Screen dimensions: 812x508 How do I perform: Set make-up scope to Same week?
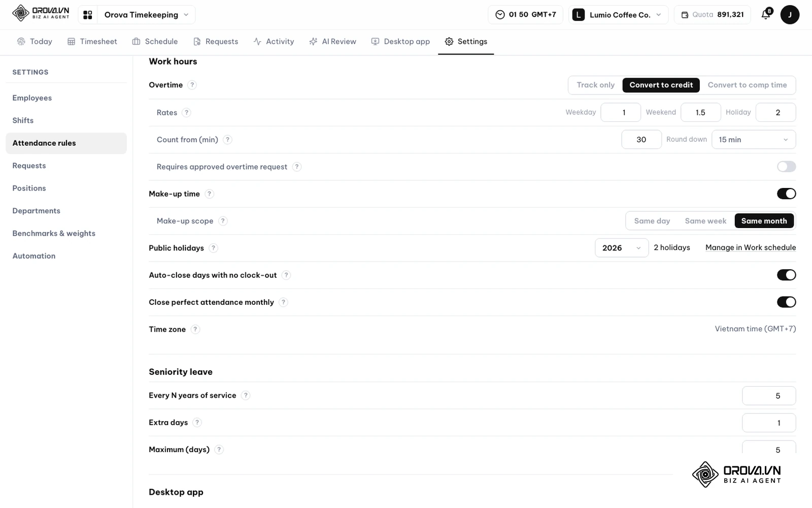[705, 221]
